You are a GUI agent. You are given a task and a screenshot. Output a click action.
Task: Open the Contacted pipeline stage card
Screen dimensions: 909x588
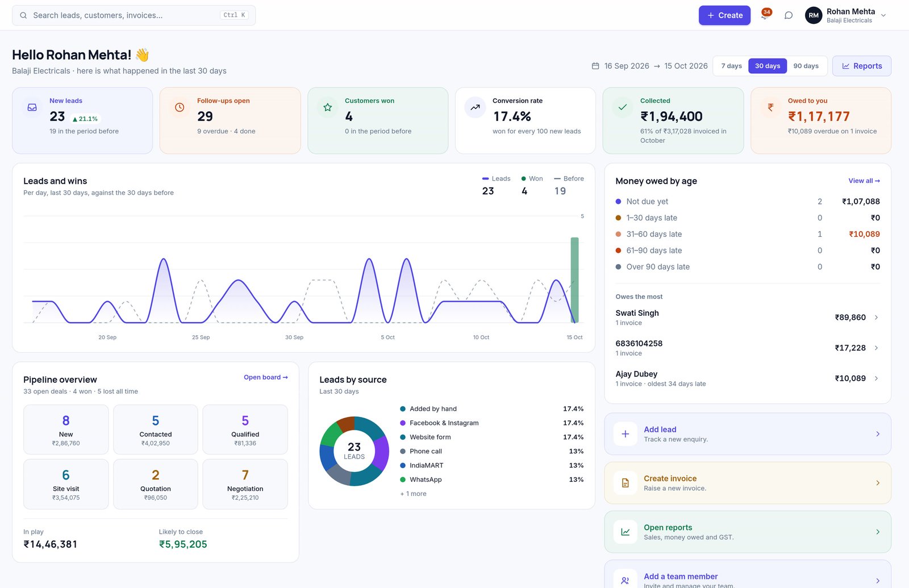(x=156, y=429)
